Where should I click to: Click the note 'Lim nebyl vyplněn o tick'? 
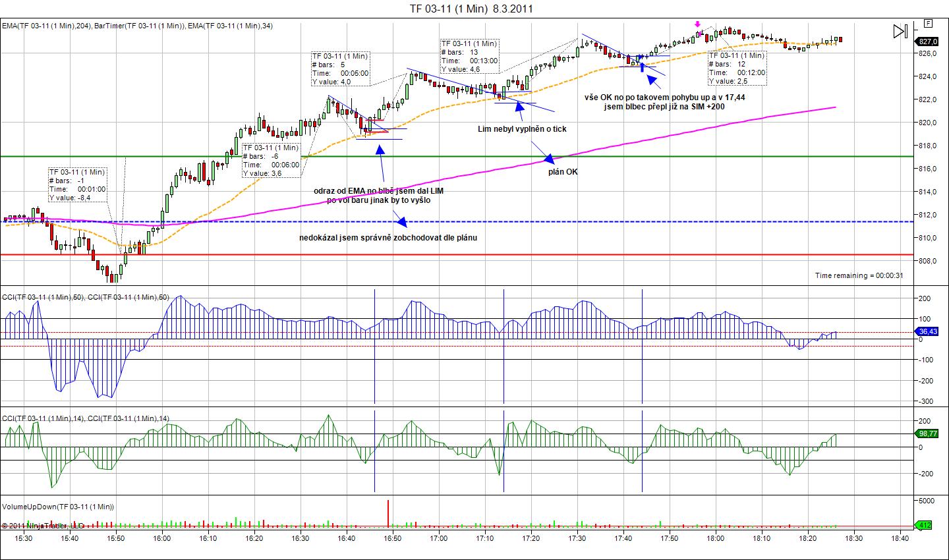pyautogui.click(x=522, y=129)
